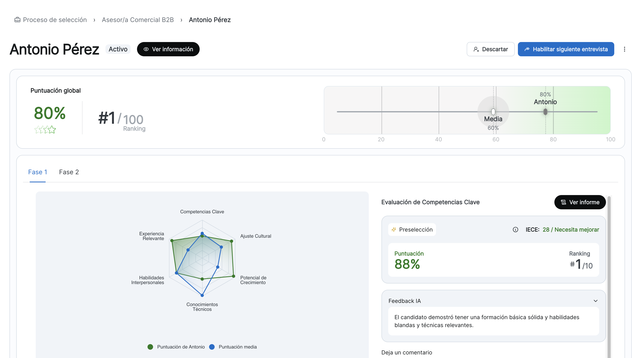Click Habilitar siguiente entrevista button

coord(566,49)
